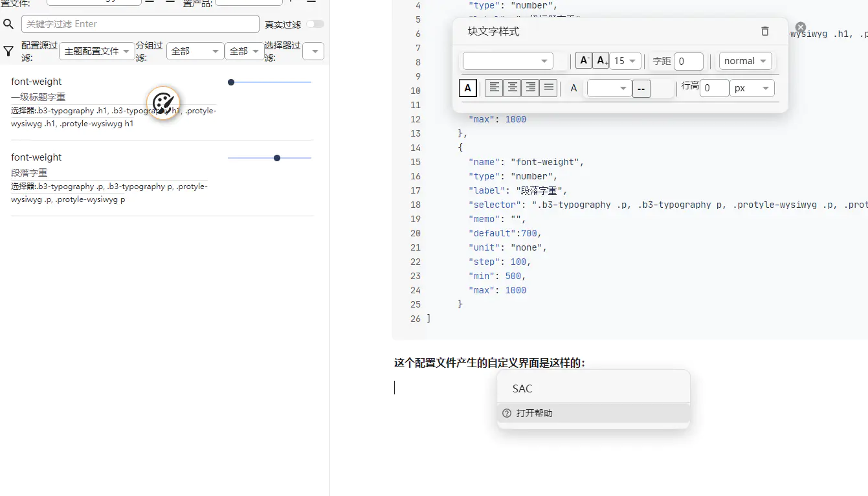Click the "max": 1000 on line 24

pyautogui.click(x=497, y=290)
